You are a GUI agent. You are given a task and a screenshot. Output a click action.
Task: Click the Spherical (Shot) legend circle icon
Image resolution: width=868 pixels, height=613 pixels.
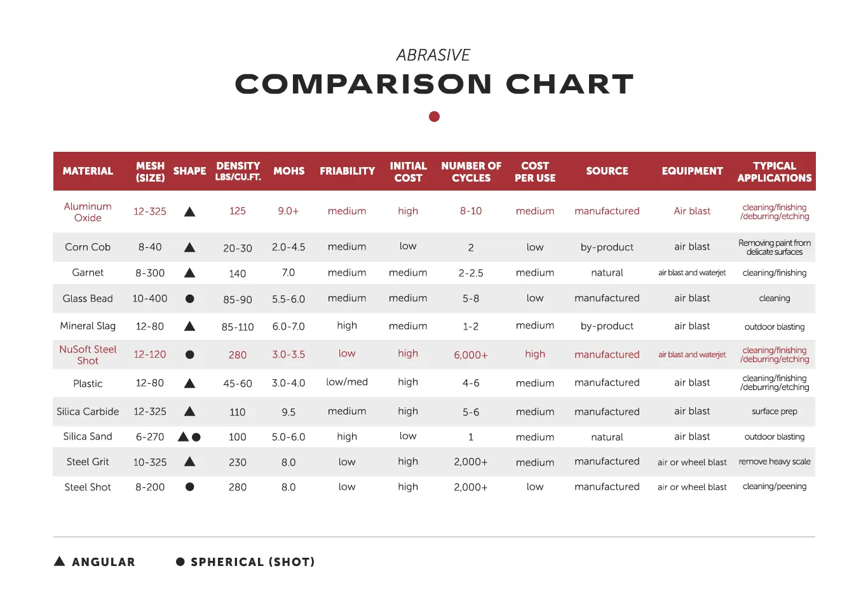tap(180, 562)
